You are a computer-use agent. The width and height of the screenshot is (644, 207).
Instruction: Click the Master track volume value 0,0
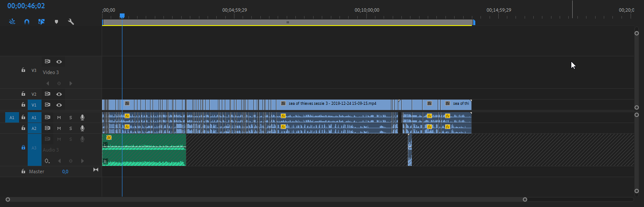65,171
